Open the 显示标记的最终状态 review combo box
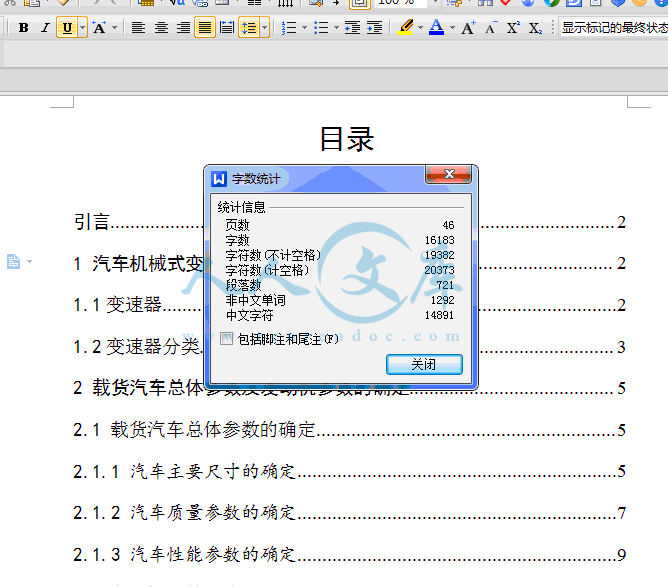668x587 pixels. coord(613,28)
